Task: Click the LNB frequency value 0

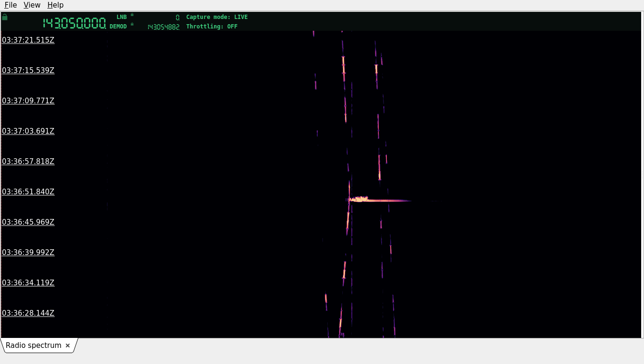Action: (x=178, y=18)
